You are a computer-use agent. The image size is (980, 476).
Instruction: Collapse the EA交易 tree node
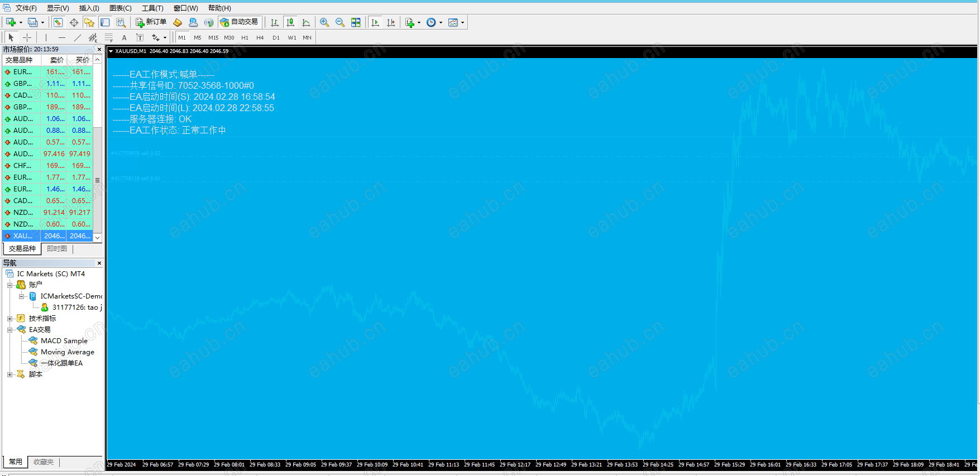9,330
